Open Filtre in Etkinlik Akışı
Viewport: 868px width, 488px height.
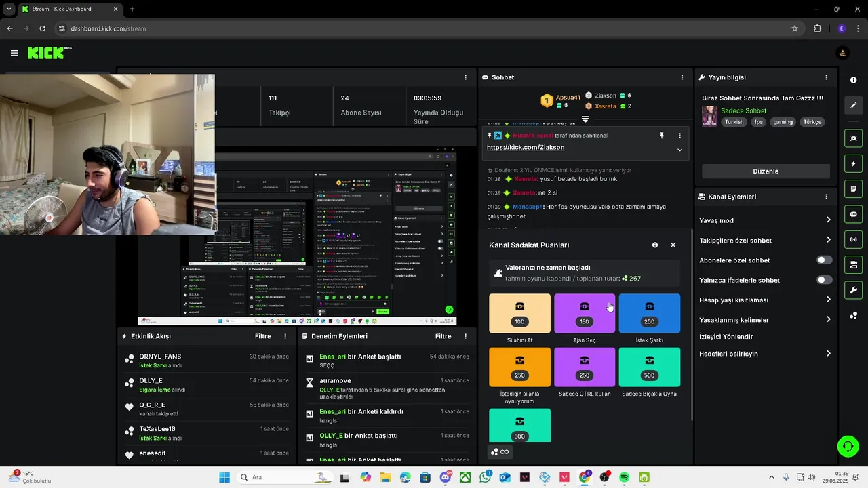tap(262, 336)
